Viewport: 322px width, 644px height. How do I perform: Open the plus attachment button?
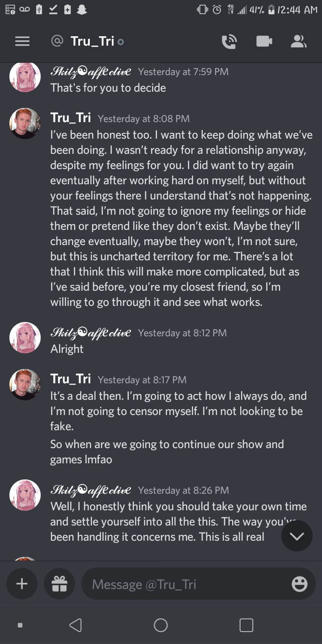(x=22, y=584)
